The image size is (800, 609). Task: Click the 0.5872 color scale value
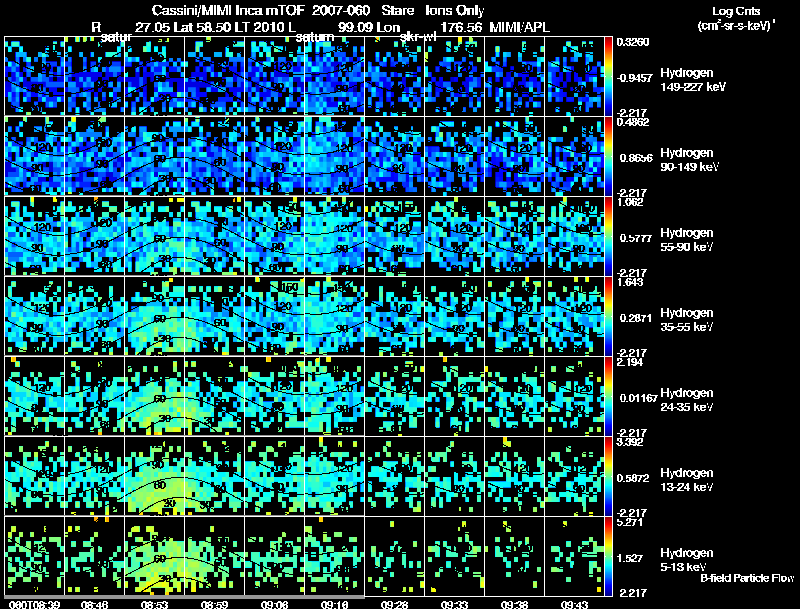635,478
